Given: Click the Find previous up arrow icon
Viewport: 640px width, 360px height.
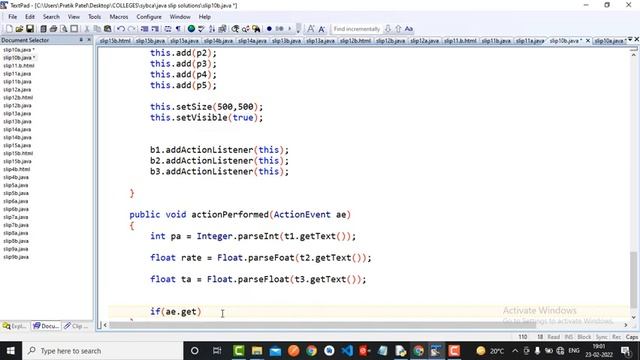Looking at the screenshot, I should coord(398,29).
